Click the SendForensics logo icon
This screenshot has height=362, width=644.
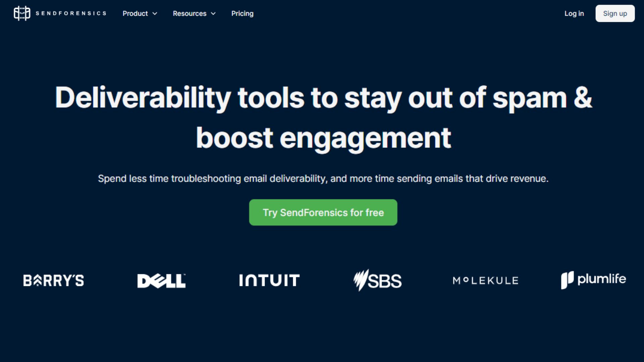(21, 13)
